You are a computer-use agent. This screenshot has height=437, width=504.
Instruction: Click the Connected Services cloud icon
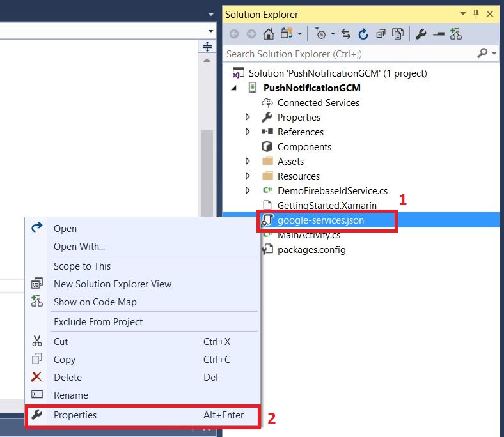[x=267, y=103]
